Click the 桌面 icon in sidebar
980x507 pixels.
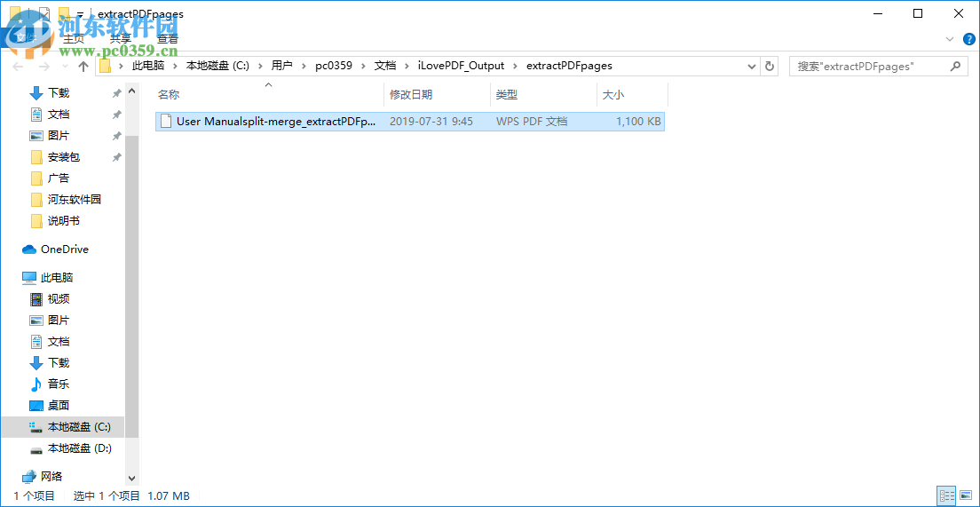[x=36, y=406]
